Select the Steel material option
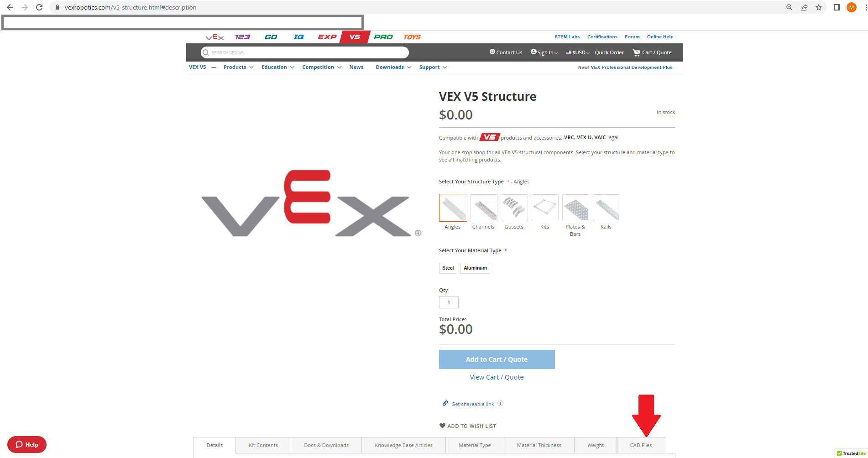Viewport: 868px width, 458px height. tap(448, 268)
